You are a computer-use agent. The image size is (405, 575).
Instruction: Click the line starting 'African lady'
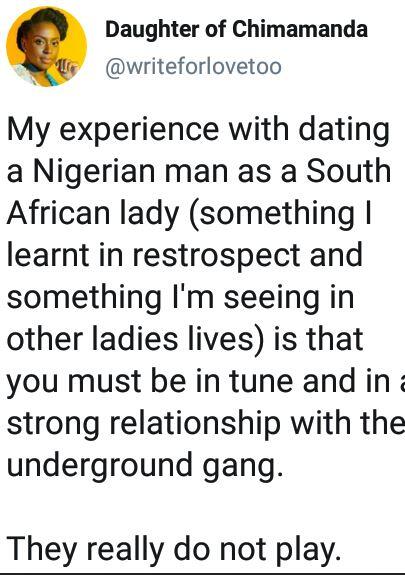point(189,215)
